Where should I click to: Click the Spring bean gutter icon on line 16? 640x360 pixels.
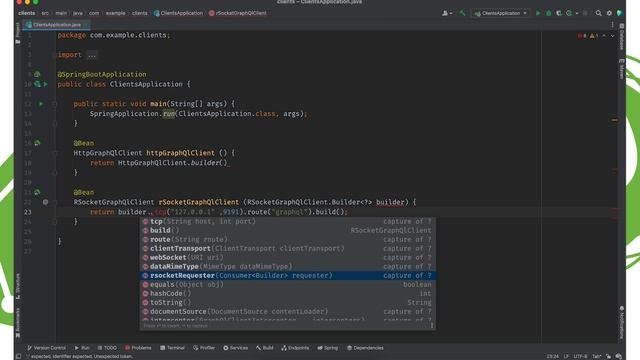coord(38,143)
